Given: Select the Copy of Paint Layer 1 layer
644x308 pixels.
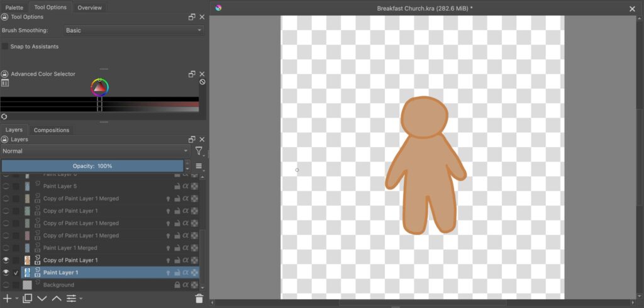Looking at the screenshot, I should tap(69, 260).
